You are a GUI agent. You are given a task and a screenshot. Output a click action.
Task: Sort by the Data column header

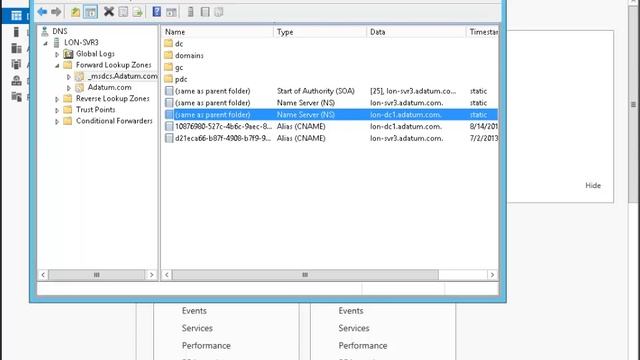[416, 32]
